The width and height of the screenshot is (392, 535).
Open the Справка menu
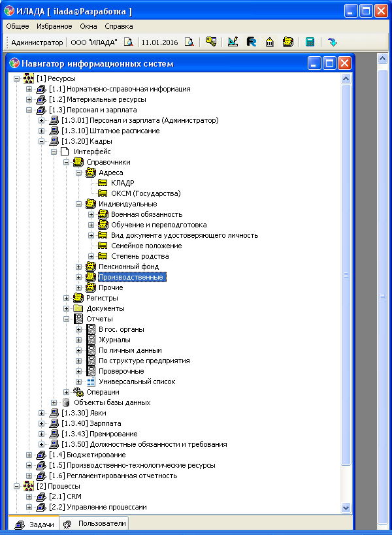click(x=119, y=26)
